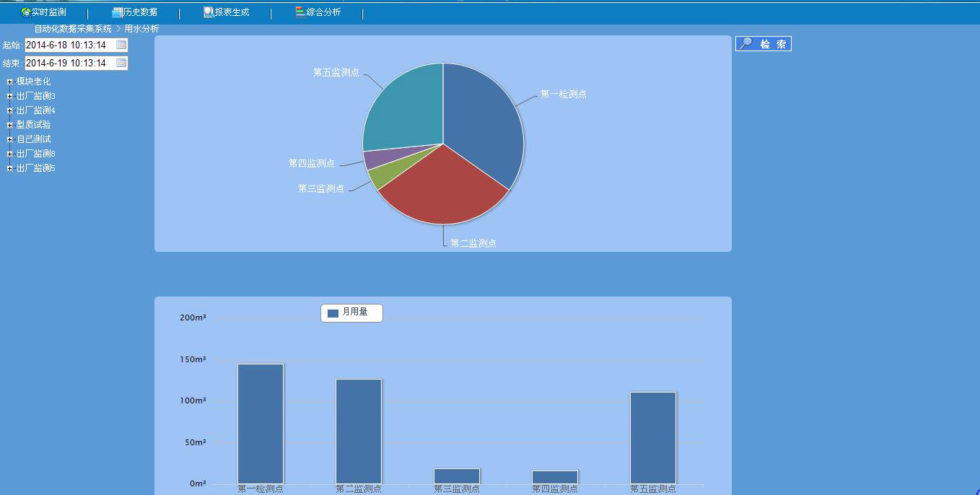The height and width of the screenshot is (495, 980).
Task: Expand the 出厂监测8 tree node
Action: point(9,154)
